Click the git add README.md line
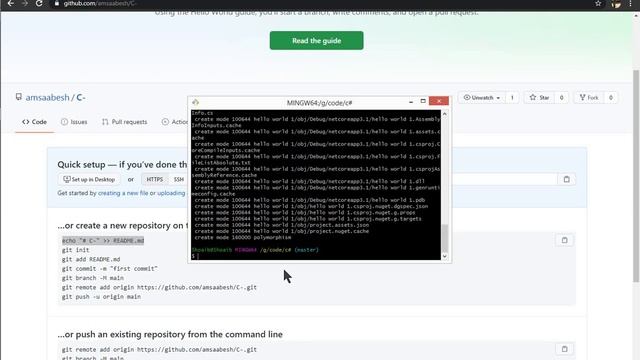 click(91, 259)
